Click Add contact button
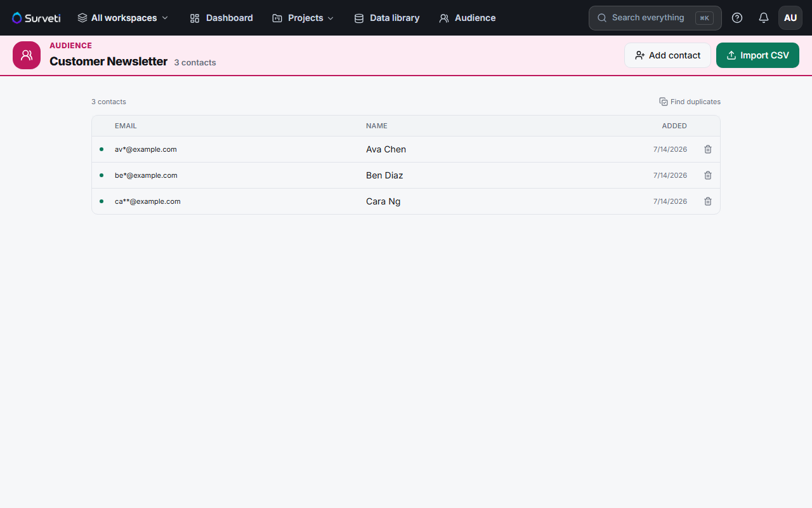This screenshot has height=508, width=812. [x=667, y=55]
